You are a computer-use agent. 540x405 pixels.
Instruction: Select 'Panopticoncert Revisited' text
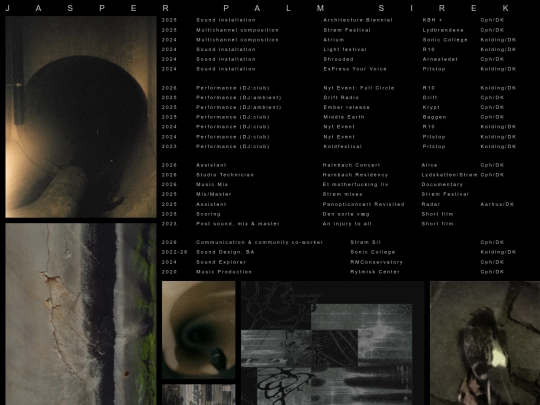pyautogui.click(x=363, y=204)
